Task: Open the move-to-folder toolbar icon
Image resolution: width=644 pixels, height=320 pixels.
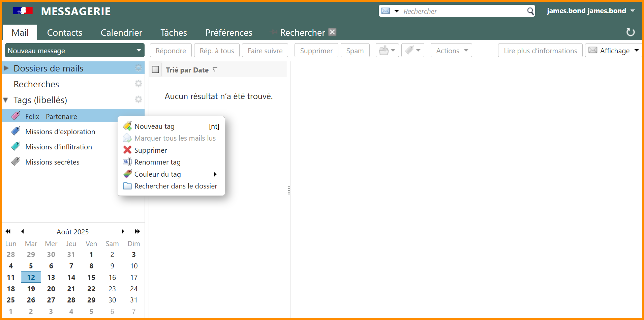Action: [x=387, y=51]
